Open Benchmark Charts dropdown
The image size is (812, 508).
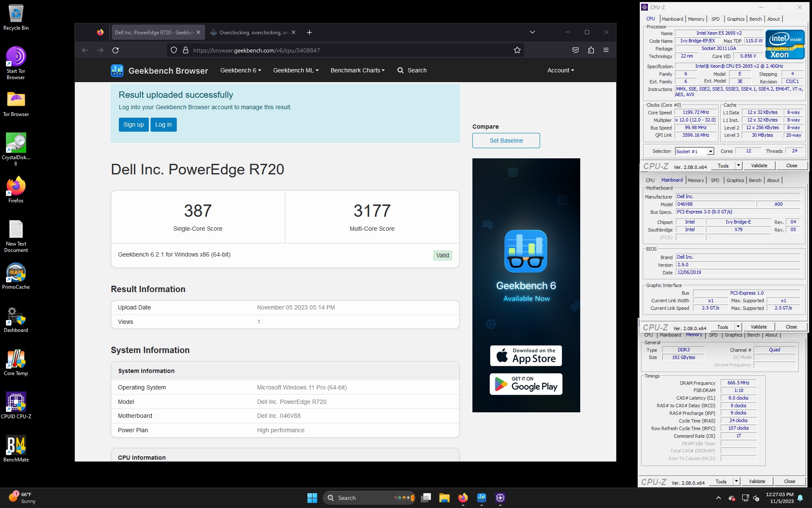pos(357,70)
